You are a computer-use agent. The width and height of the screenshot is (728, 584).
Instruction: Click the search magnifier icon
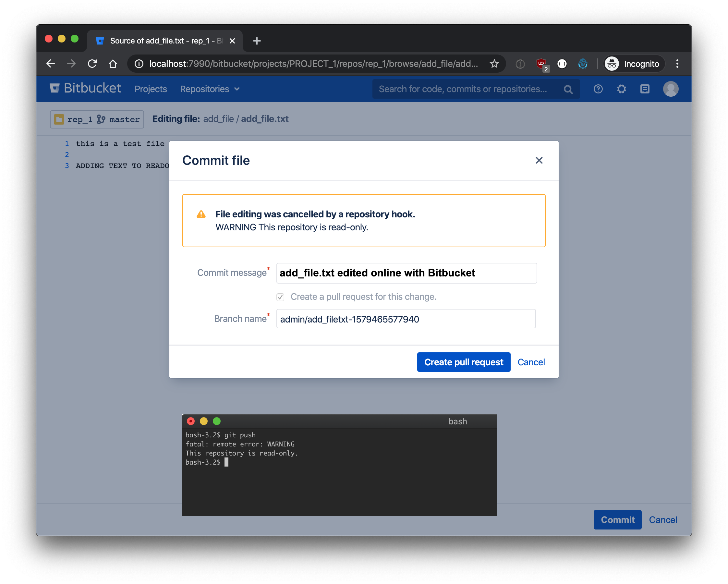570,89
